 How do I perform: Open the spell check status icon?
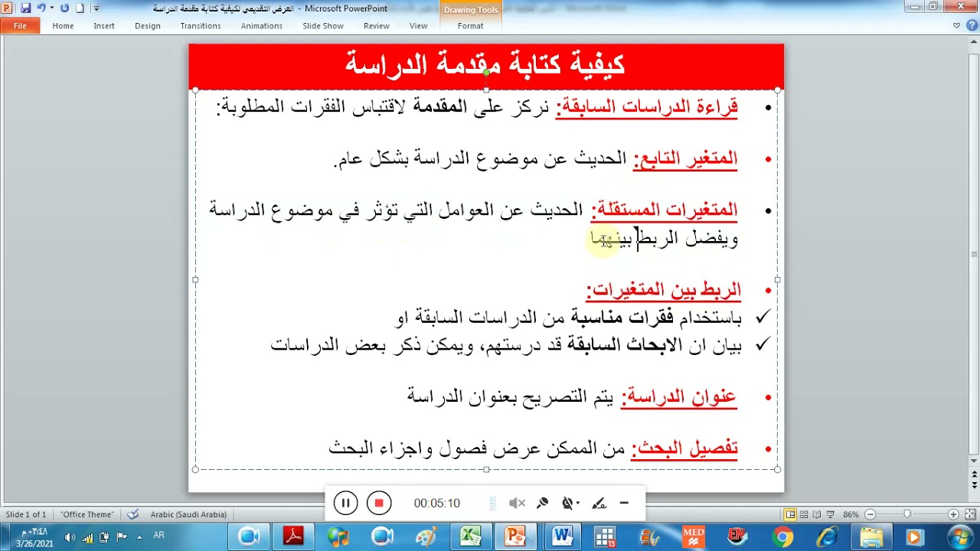[133, 514]
